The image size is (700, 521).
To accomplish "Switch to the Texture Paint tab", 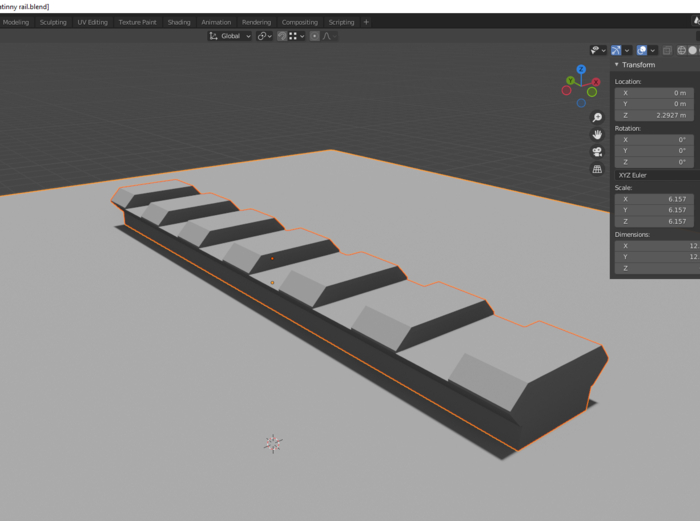I will click(138, 22).
